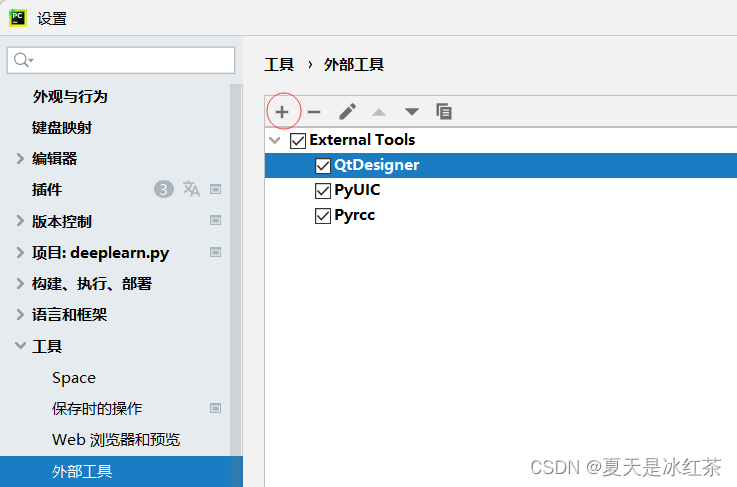Select the Pyrcc tool row
The height and width of the screenshot is (487, 737).
pyautogui.click(x=501, y=215)
